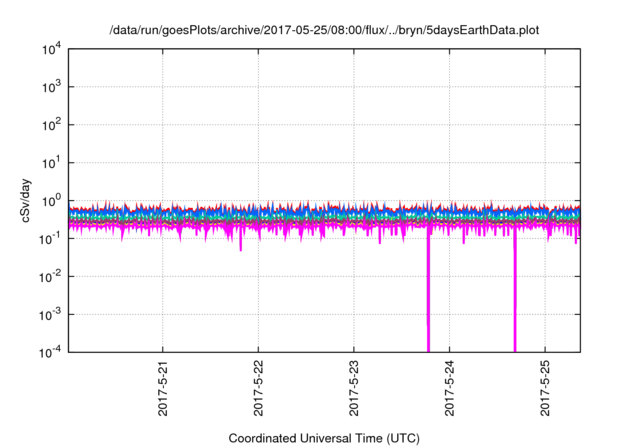640x448 pixels.
Task: Click the cSv/day y-axis label
Action: coord(25,200)
